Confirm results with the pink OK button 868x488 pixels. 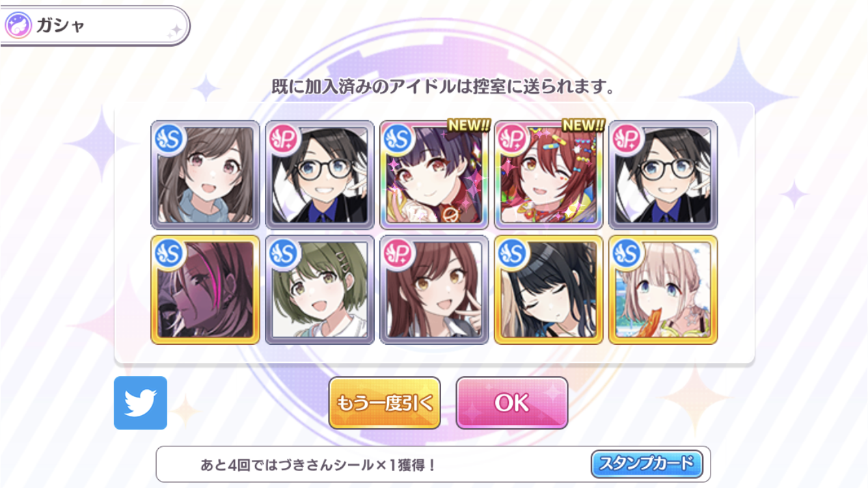(x=512, y=403)
